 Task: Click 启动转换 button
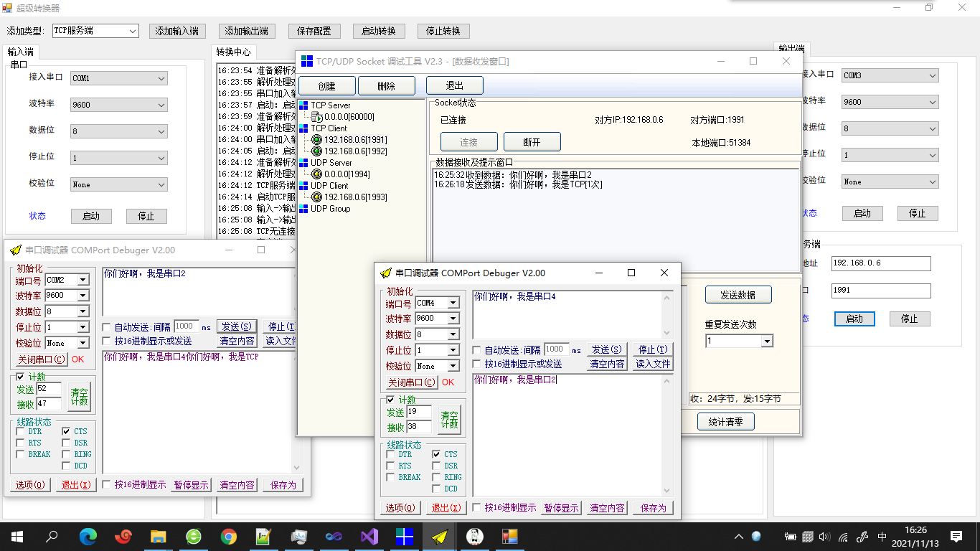(x=379, y=31)
